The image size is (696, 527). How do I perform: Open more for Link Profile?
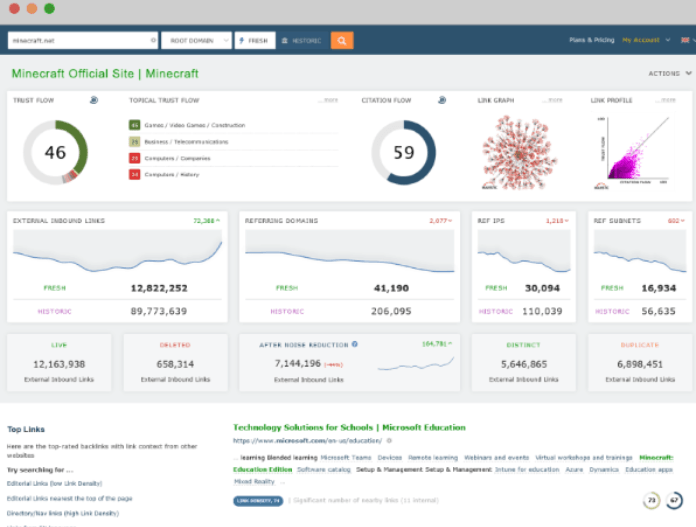point(665,100)
